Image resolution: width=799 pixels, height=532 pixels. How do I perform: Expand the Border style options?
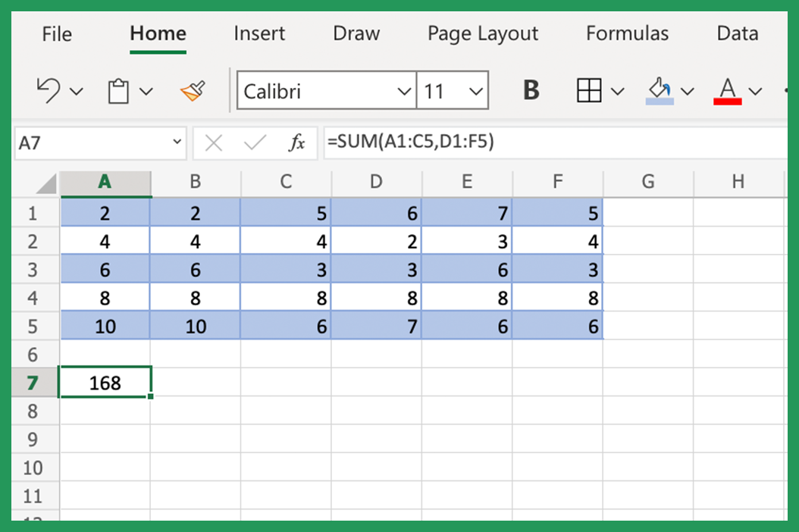click(616, 90)
